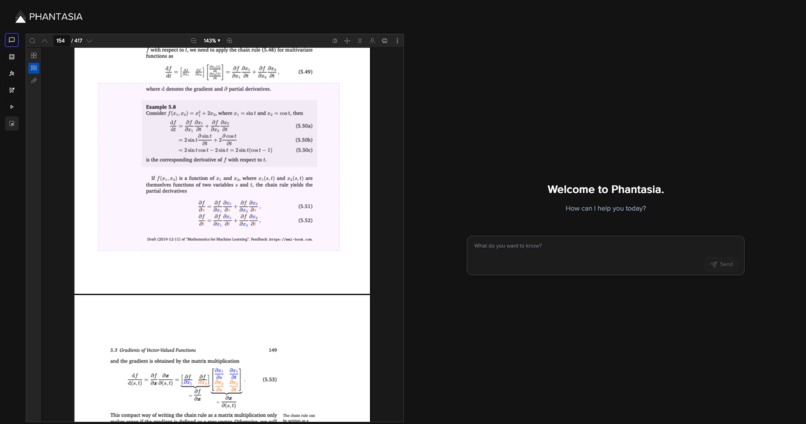Click the square document icon below the chat icon
The width and height of the screenshot is (806, 424).
pos(12,57)
